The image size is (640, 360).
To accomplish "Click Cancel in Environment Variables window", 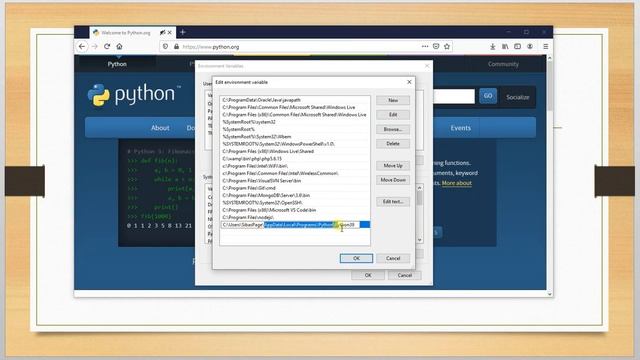I will [404, 276].
